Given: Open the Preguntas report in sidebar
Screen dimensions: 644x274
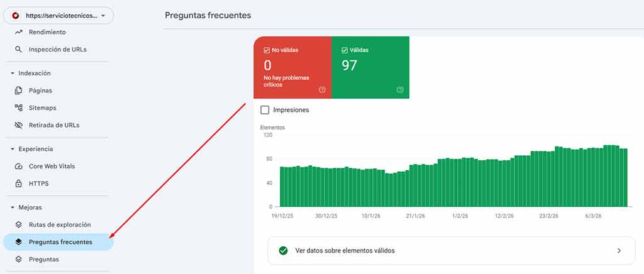Looking at the screenshot, I should click(x=43, y=259).
